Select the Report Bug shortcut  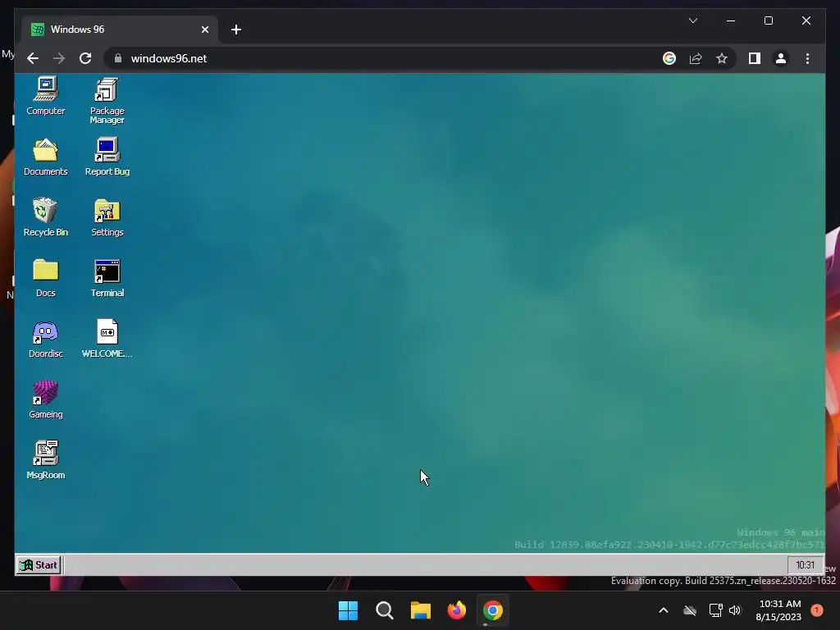[107, 157]
